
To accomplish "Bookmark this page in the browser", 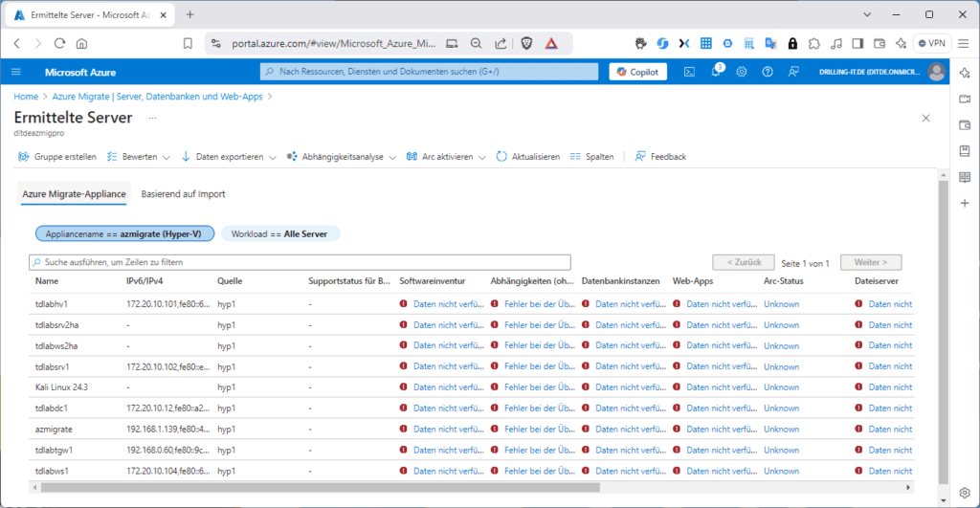I will point(188,43).
